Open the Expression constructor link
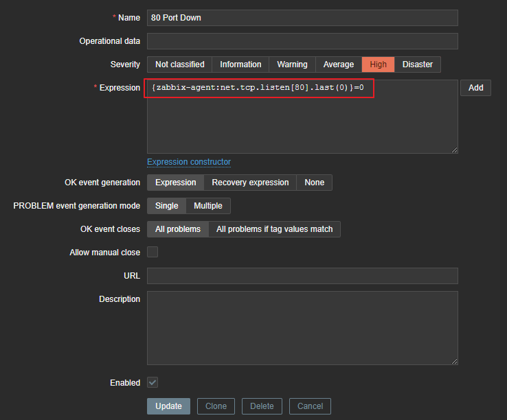The width and height of the screenshot is (507, 420). tap(189, 162)
